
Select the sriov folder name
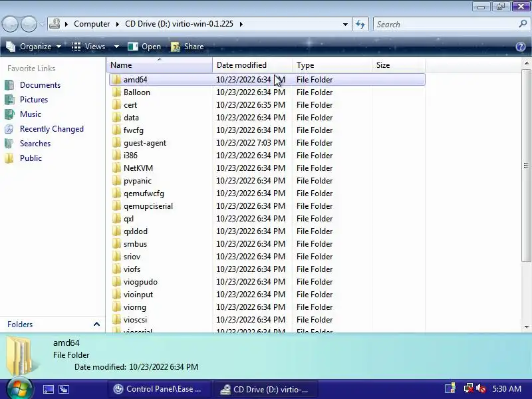[132, 257]
